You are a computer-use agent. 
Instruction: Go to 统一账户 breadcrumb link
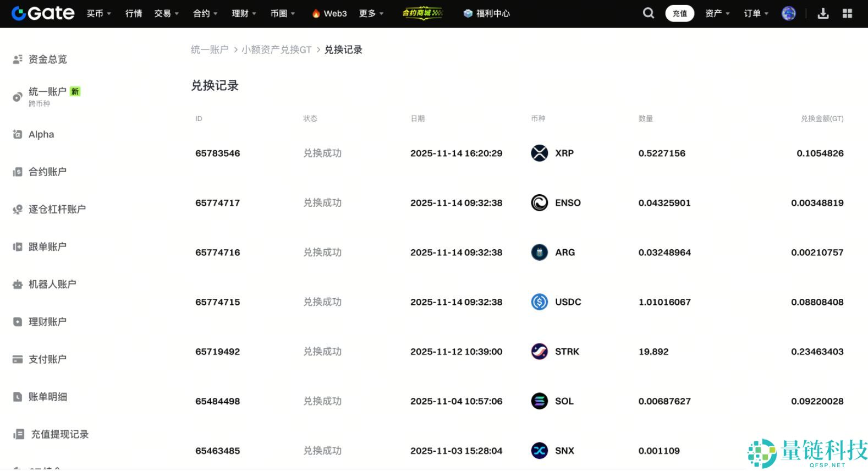[210, 50]
